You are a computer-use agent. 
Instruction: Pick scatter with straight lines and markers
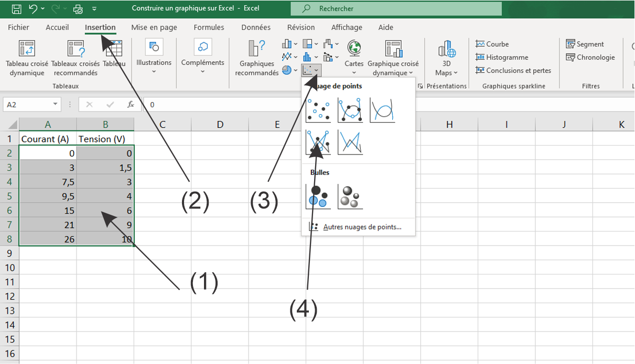point(318,142)
